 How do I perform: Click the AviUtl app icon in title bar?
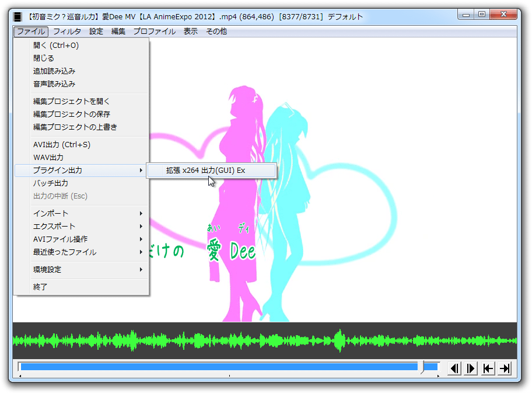tap(17, 16)
